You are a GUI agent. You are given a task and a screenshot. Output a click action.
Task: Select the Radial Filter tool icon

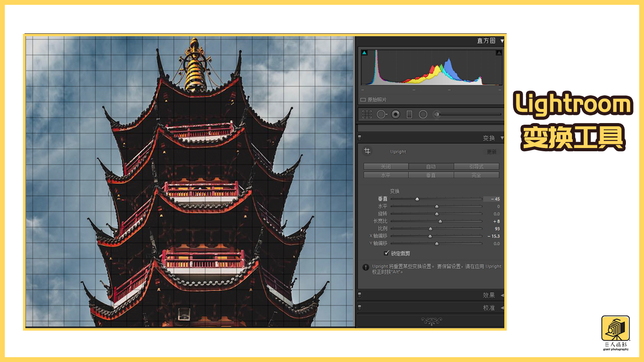coord(423,115)
